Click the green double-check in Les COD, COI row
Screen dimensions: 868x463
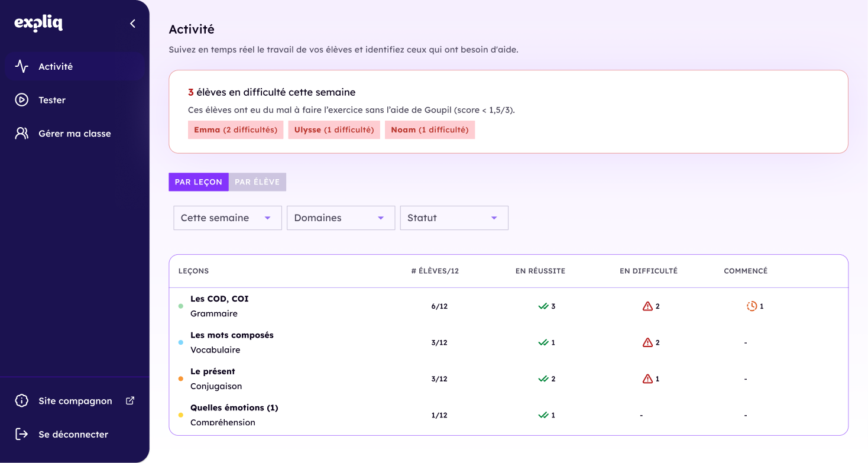pyautogui.click(x=543, y=306)
